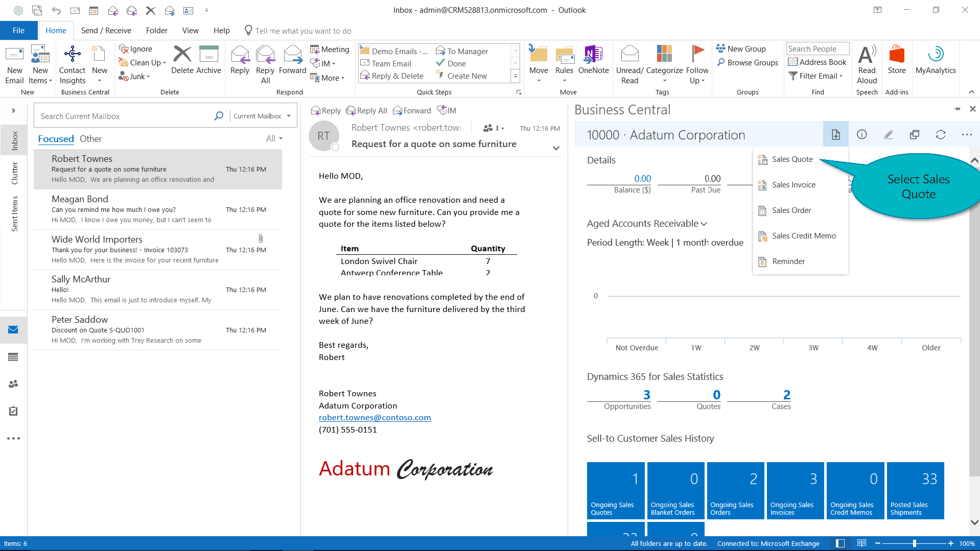The height and width of the screenshot is (551, 980).
Task: Click the robert.townes@contoso.com email link
Action: click(x=375, y=418)
